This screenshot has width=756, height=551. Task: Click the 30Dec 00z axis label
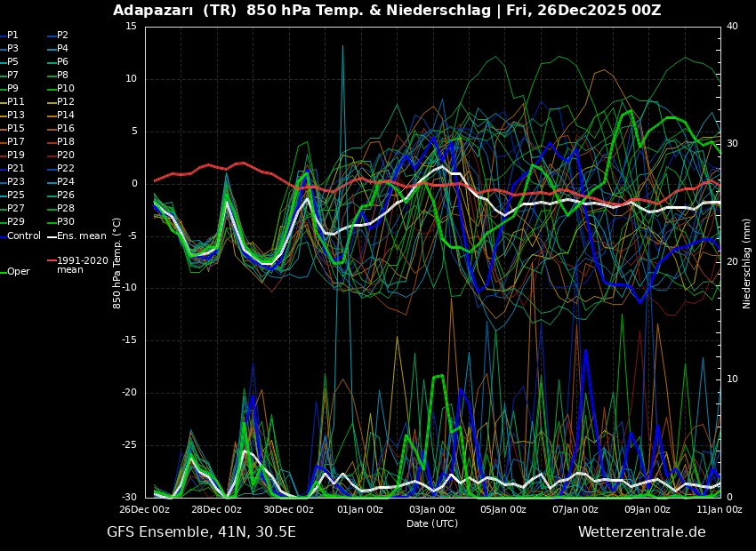[289, 509]
